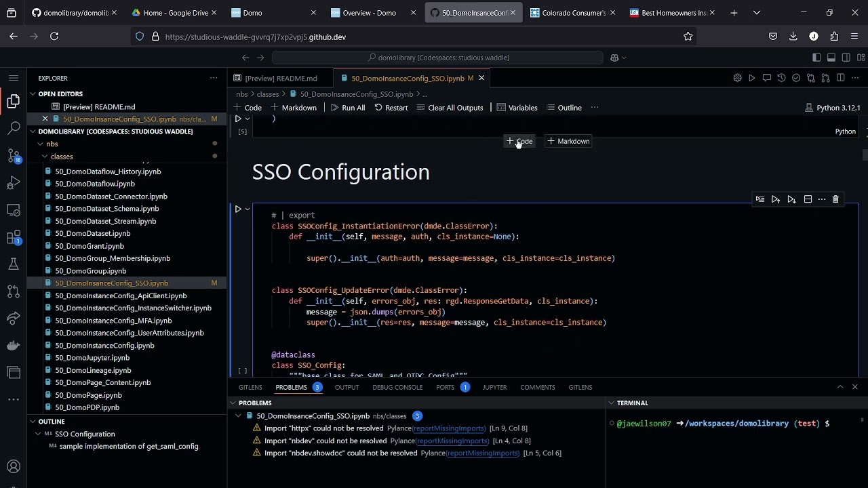Image resolution: width=868 pixels, height=488 pixels.
Task: Select Python 3.12.1 kernel picker
Action: point(832,108)
